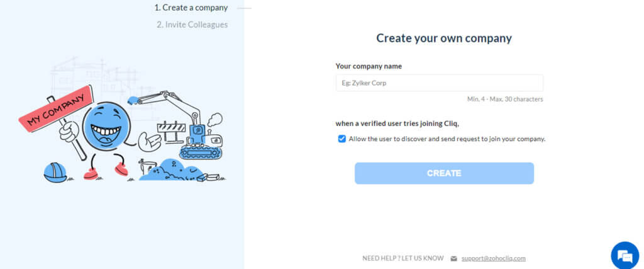This screenshot has height=269, width=644.
Task: Click the "Create your own company" heading
Action: pos(444,38)
